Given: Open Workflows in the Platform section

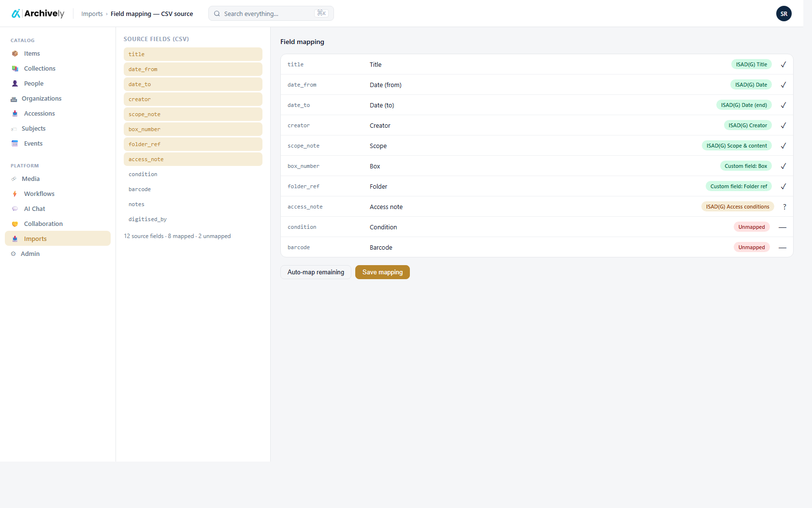Looking at the screenshot, I should click(x=58, y=194).
